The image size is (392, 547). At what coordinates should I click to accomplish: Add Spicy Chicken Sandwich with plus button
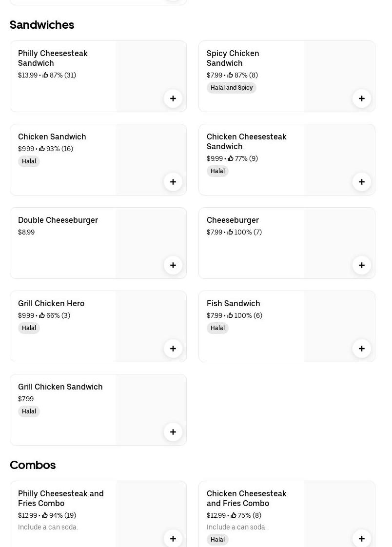click(x=362, y=98)
